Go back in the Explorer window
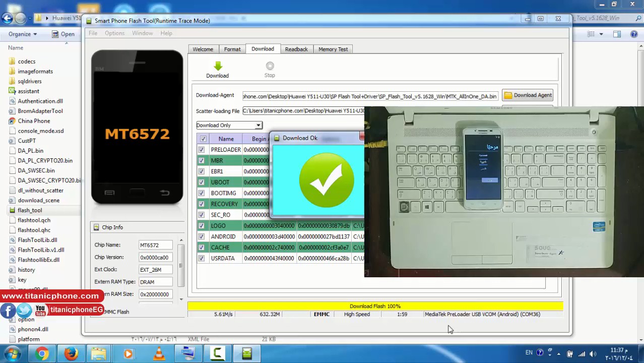This screenshot has width=644, height=363. pos(7,19)
